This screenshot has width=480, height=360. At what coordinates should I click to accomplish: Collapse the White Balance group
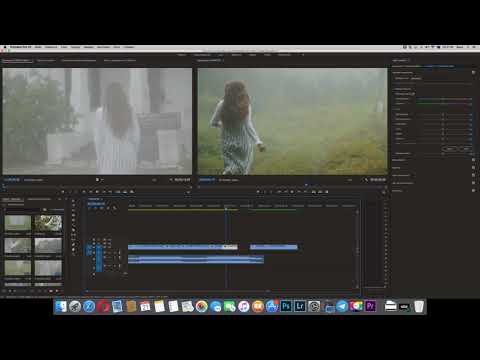[x=403, y=89]
